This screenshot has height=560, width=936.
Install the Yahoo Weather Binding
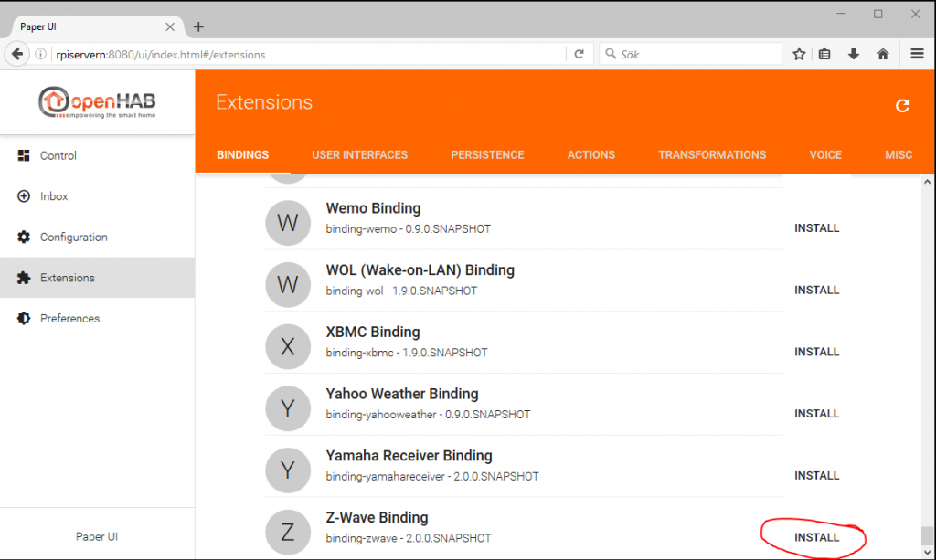pos(816,414)
